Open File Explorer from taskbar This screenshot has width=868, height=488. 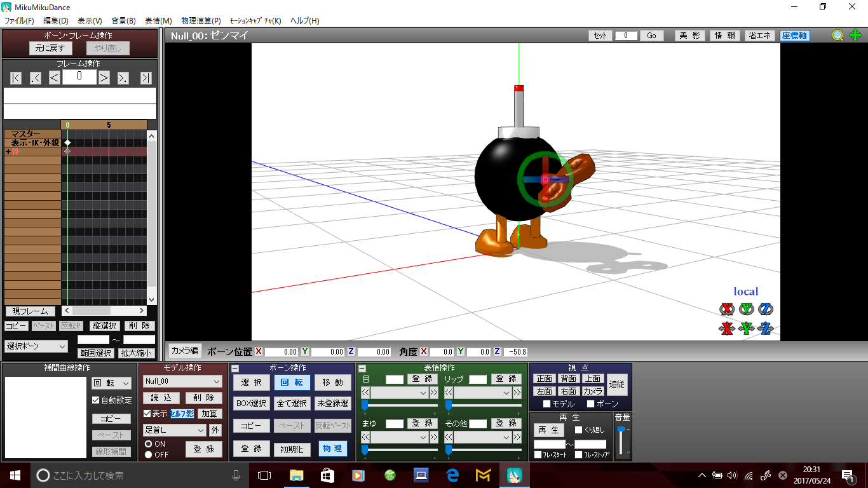(296, 475)
